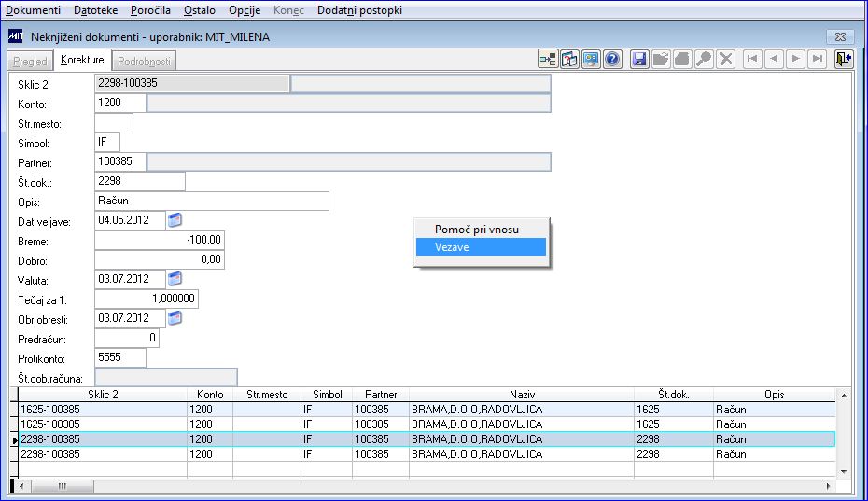868x501 pixels.
Task: Open the calendar next to Dat.veljave
Action: [175, 220]
